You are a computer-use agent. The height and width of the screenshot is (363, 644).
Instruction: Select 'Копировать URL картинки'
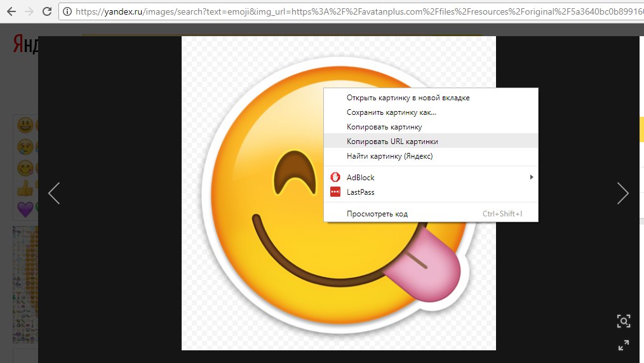pyautogui.click(x=431, y=141)
